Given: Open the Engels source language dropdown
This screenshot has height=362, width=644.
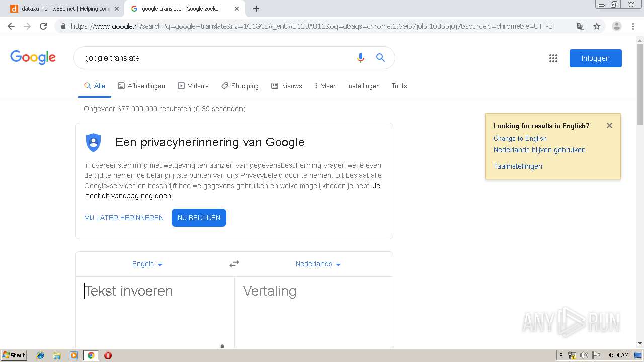Looking at the screenshot, I should pyautogui.click(x=147, y=264).
